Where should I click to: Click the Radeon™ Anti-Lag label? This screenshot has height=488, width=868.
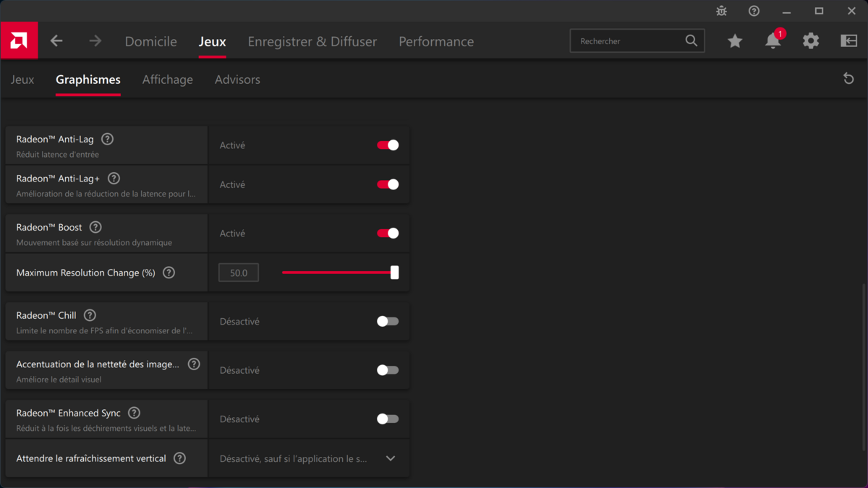pyautogui.click(x=55, y=139)
